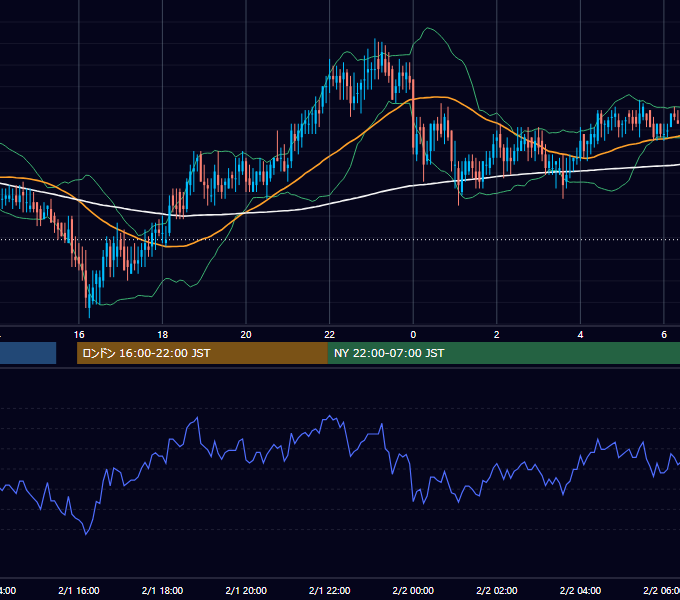This screenshot has width=680, height=600.
Task: Click the 22 hour label on price chart axis
Action: pos(330,334)
